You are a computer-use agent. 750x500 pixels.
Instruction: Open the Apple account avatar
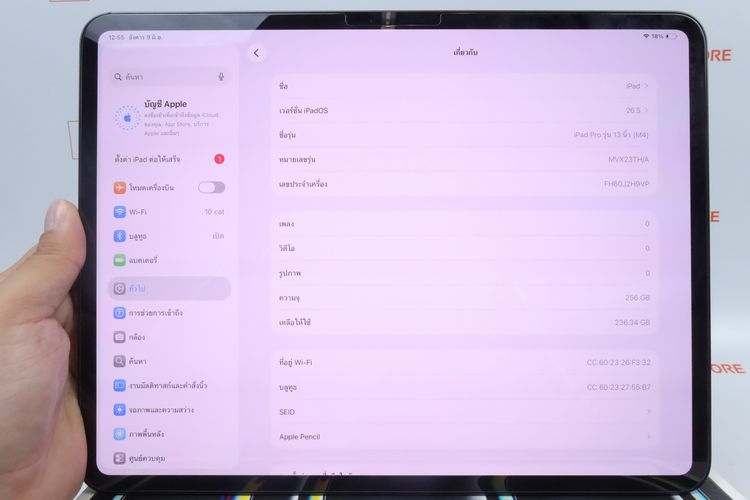click(127, 118)
